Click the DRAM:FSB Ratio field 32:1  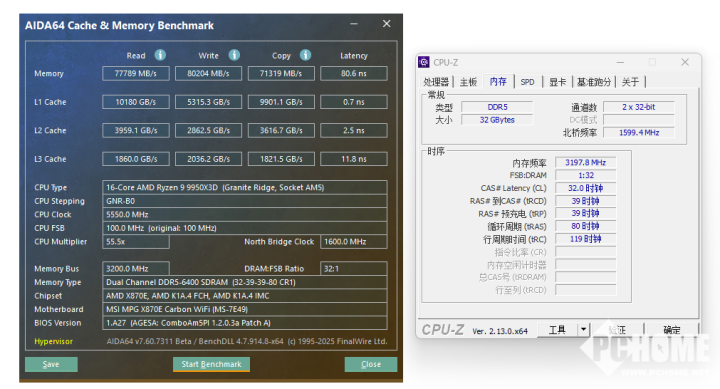pos(354,269)
